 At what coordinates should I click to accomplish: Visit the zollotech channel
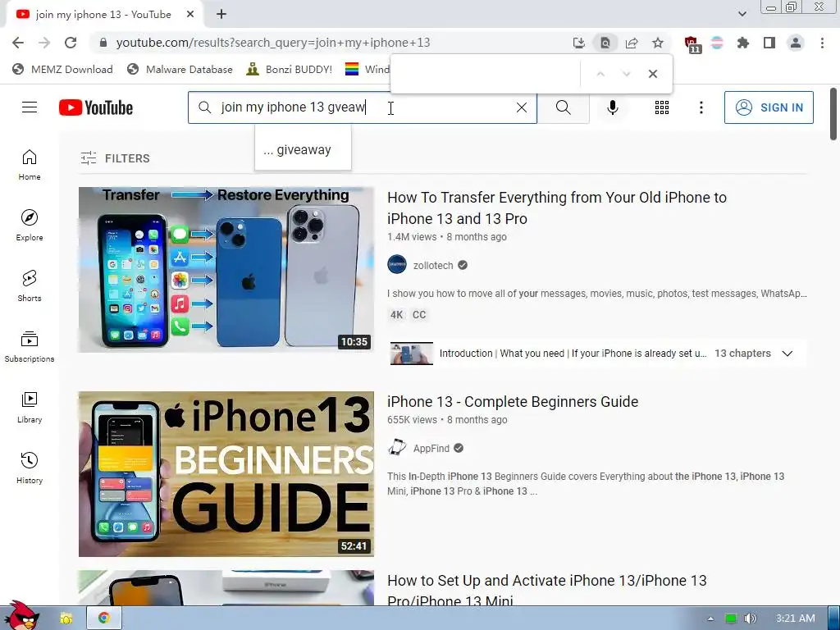(433, 265)
